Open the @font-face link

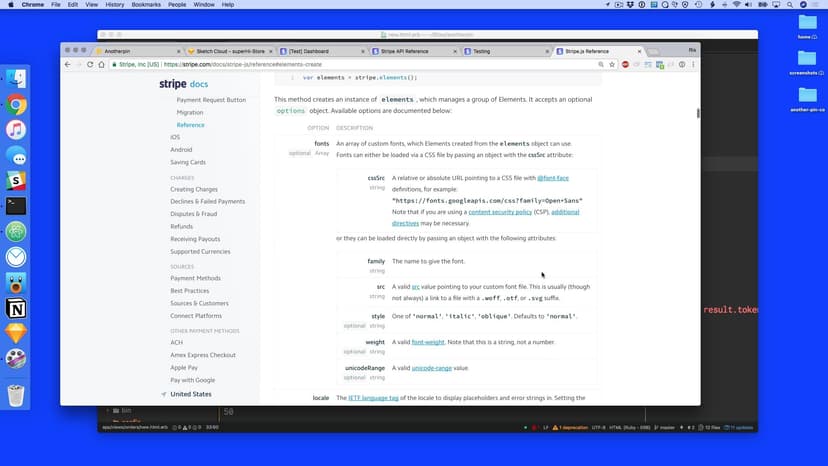[x=553, y=177]
